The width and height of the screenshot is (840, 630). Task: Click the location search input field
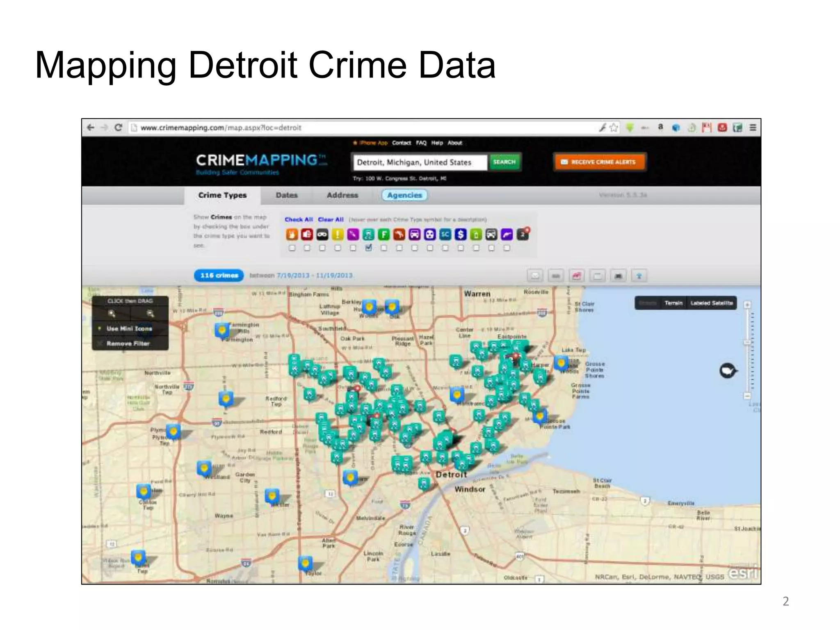420,162
